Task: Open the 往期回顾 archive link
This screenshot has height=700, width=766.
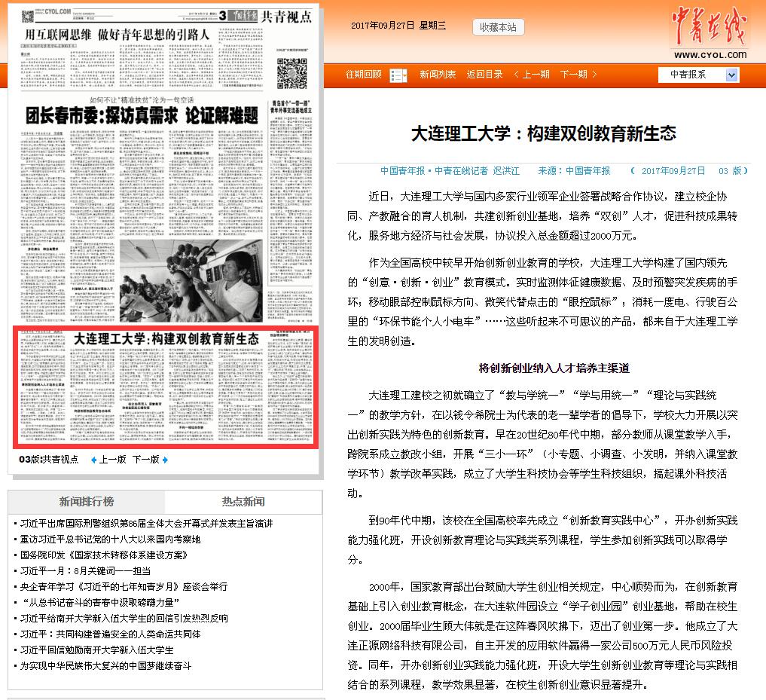Action: [364, 75]
